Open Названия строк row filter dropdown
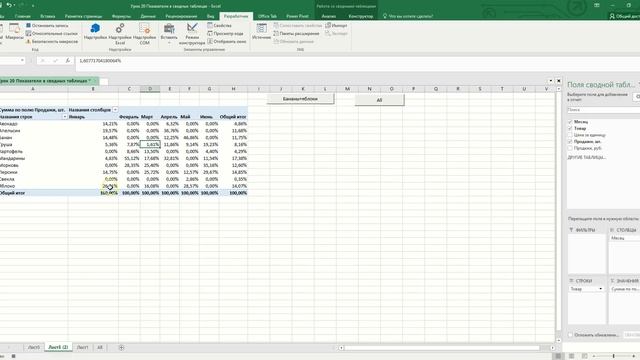Image resolution: width=640 pixels, height=360 pixels. pos(64,117)
